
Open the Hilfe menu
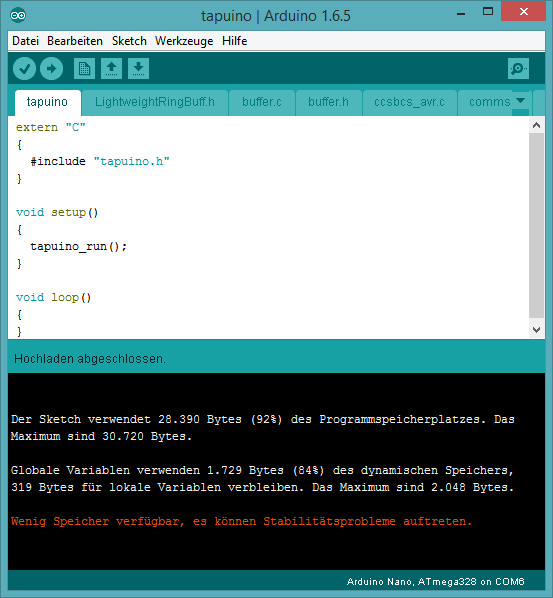[235, 41]
